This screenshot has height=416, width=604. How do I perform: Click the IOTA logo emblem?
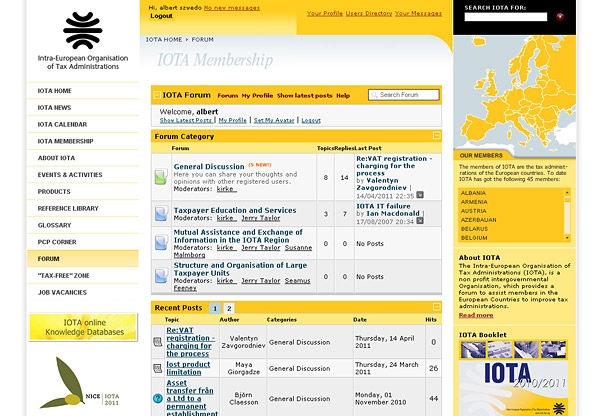(83, 30)
